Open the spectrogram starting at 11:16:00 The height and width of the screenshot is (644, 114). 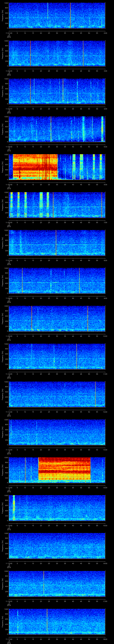point(57,584)
